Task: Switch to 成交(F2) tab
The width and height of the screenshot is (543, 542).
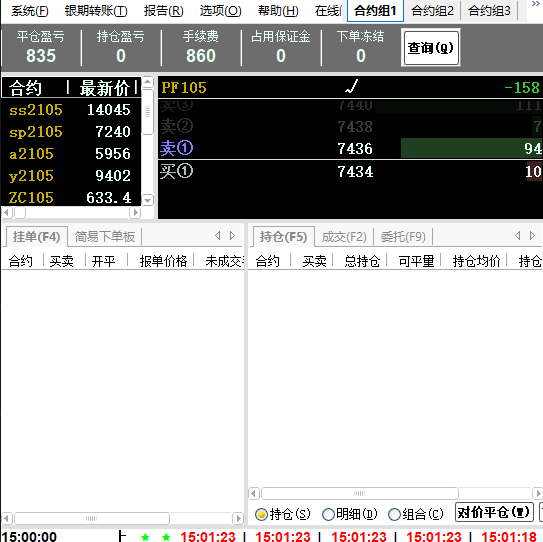Action: (344, 237)
